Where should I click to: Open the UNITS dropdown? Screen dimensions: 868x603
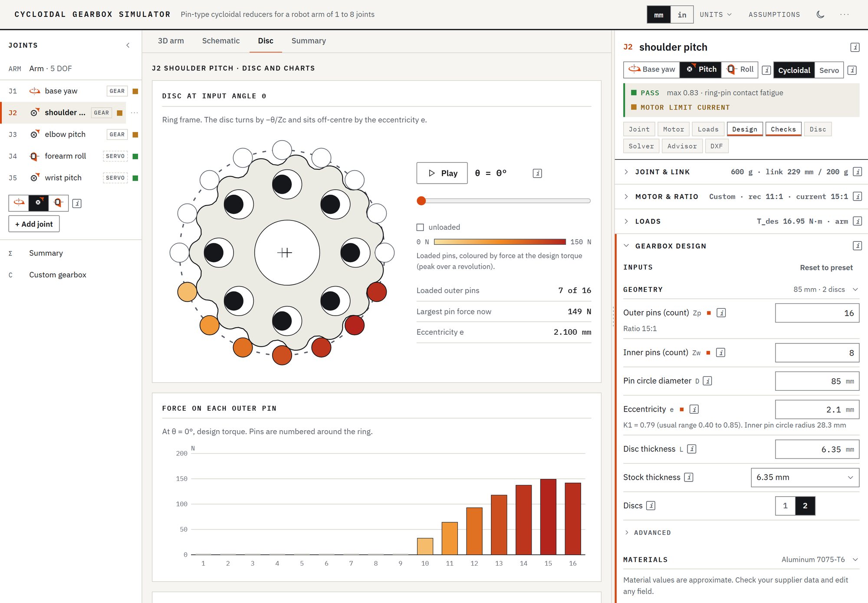point(716,15)
